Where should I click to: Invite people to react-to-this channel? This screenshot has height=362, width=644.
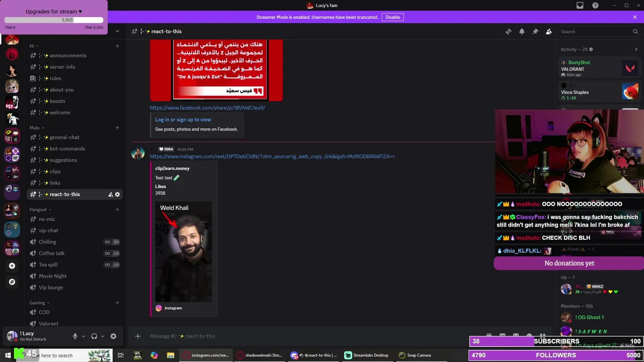coord(110,195)
